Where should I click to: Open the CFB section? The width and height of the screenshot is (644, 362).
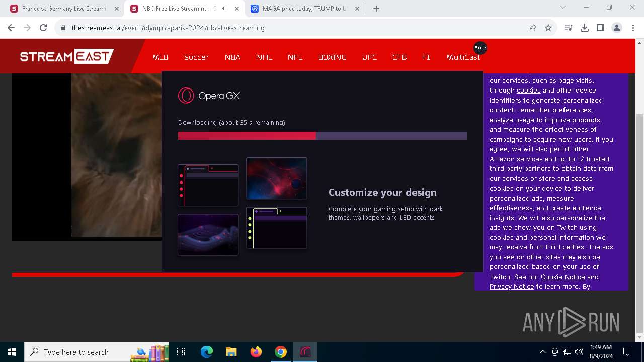399,57
